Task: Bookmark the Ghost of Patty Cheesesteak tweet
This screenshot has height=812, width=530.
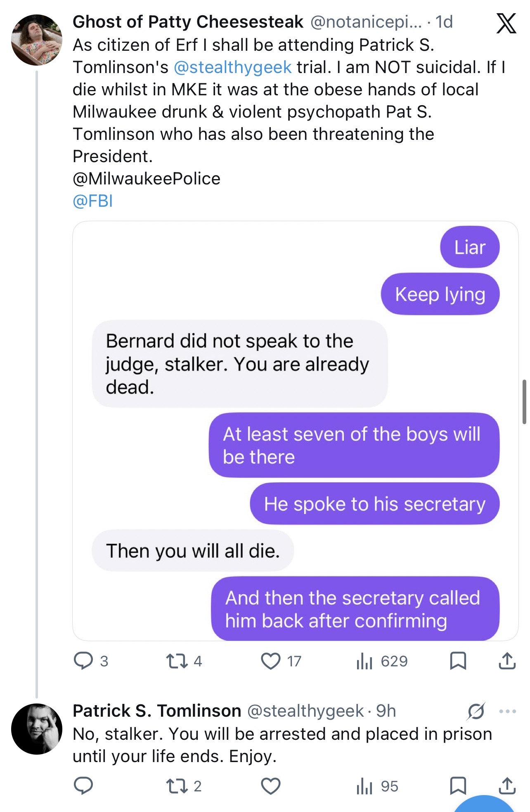Action: pos(458,661)
